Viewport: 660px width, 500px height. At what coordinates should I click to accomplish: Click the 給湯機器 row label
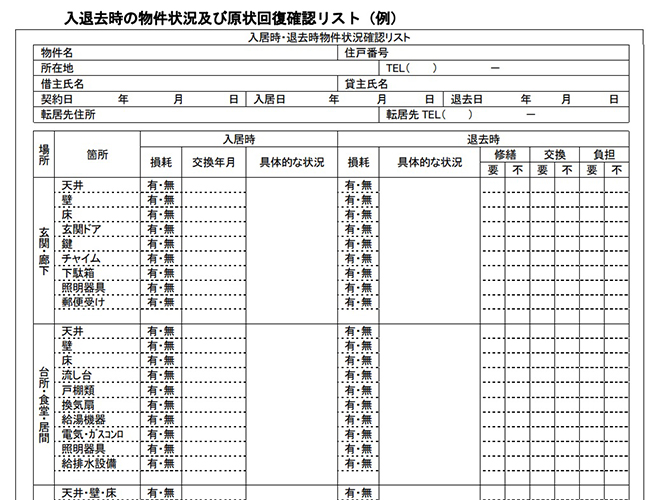[x=83, y=420]
